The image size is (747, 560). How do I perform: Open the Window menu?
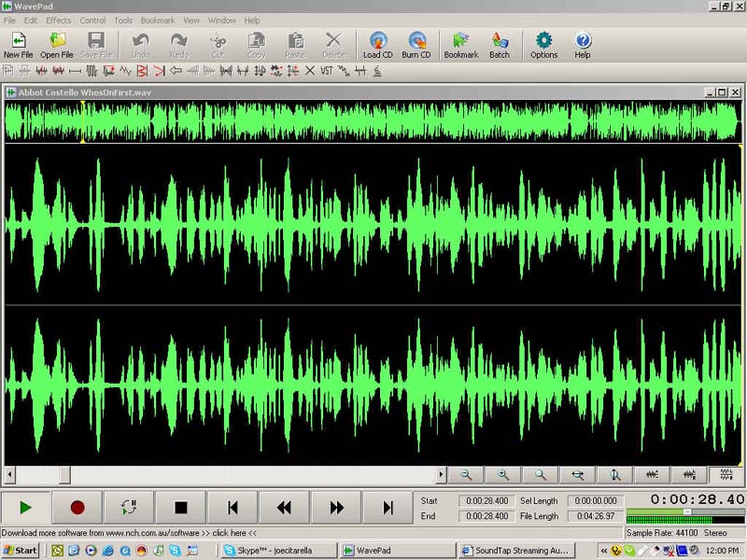[222, 21]
